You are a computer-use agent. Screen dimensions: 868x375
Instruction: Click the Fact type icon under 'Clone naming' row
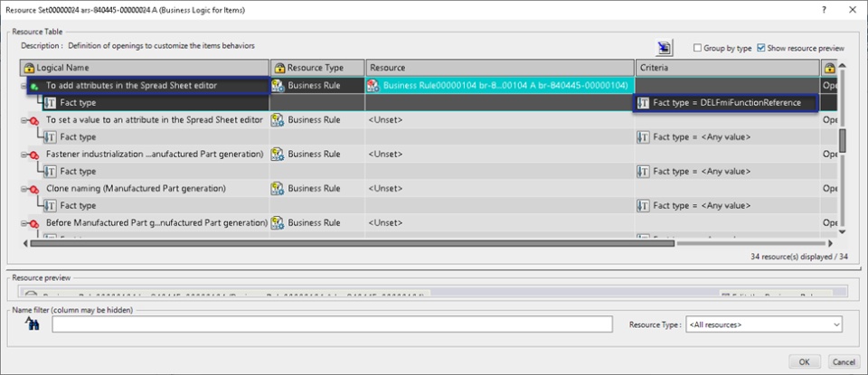(x=51, y=206)
